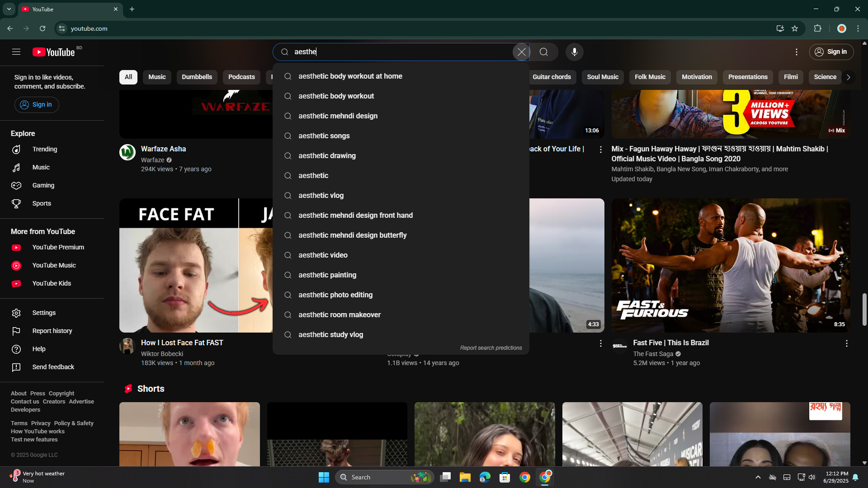Select the Dumbbells filter chip
Image resolution: width=868 pixels, height=488 pixels.
coord(197,77)
